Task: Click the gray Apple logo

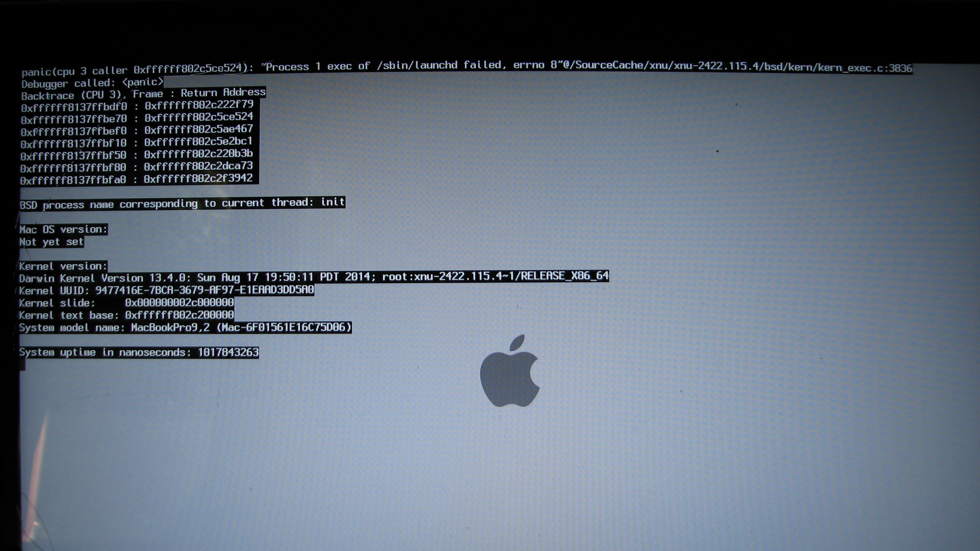Action: pyautogui.click(x=510, y=371)
